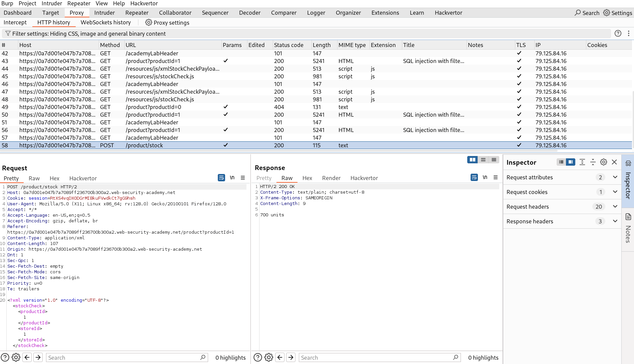Open the Intercept sub-tab

(x=15, y=22)
